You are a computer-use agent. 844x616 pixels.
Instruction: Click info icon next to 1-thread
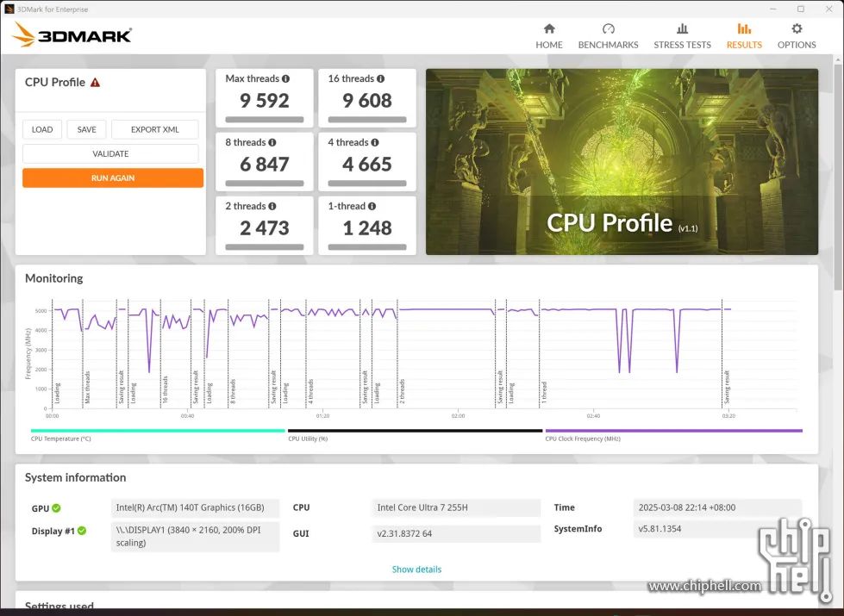click(372, 206)
